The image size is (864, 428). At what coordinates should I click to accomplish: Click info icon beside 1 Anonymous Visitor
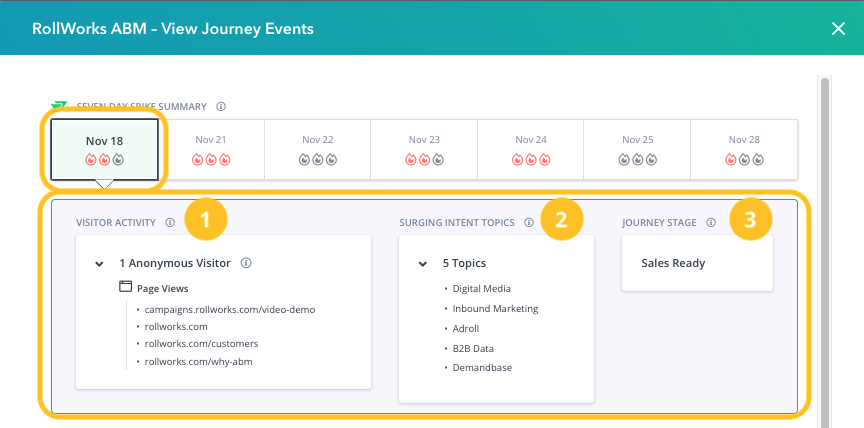tap(246, 263)
